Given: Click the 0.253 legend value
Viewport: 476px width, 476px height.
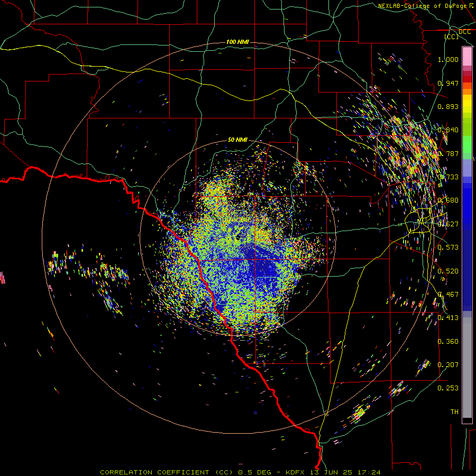Looking at the screenshot, I should [448, 388].
